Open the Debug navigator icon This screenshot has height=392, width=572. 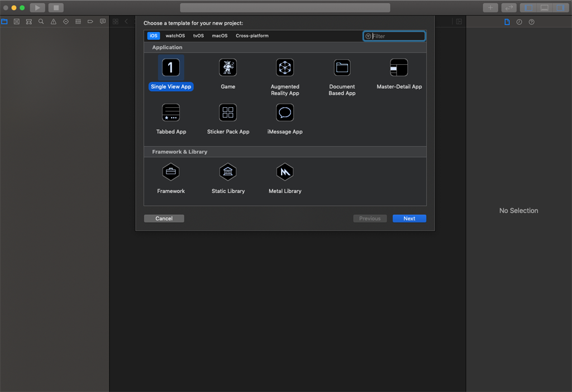tap(78, 22)
